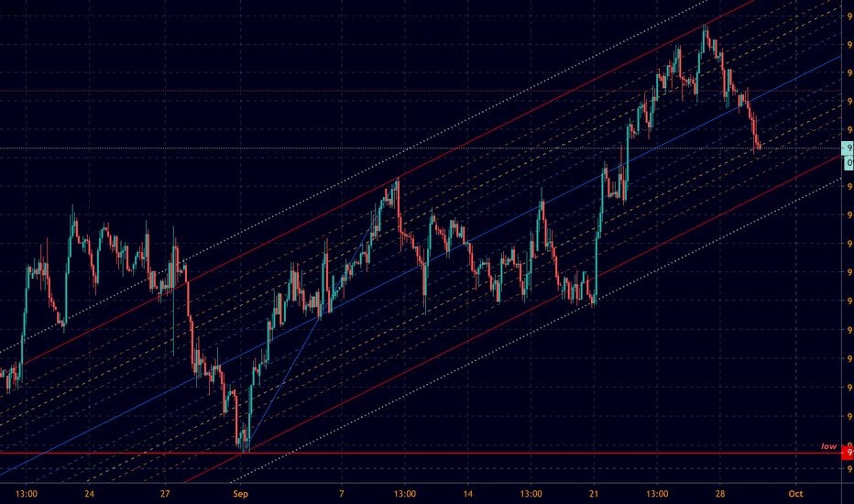This screenshot has height=504, width=854.
Task: Click the '13:00' label between '21' and '28'
Action: coord(657,494)
